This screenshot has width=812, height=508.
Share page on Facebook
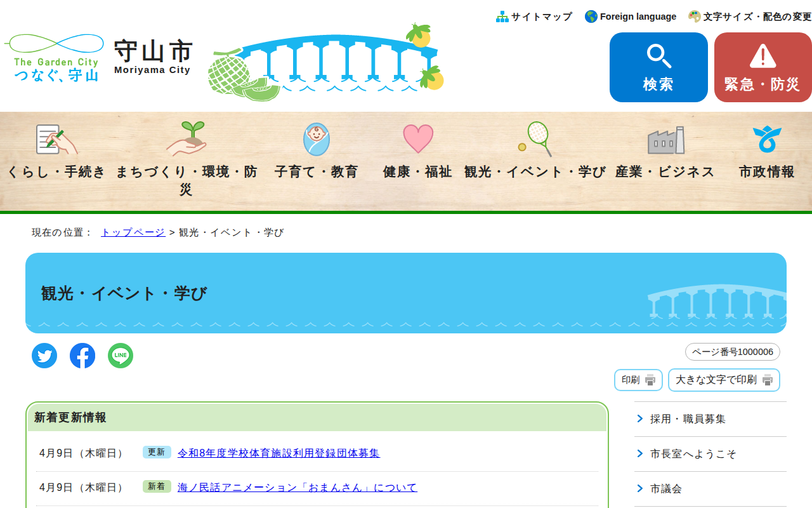(82, 356)
